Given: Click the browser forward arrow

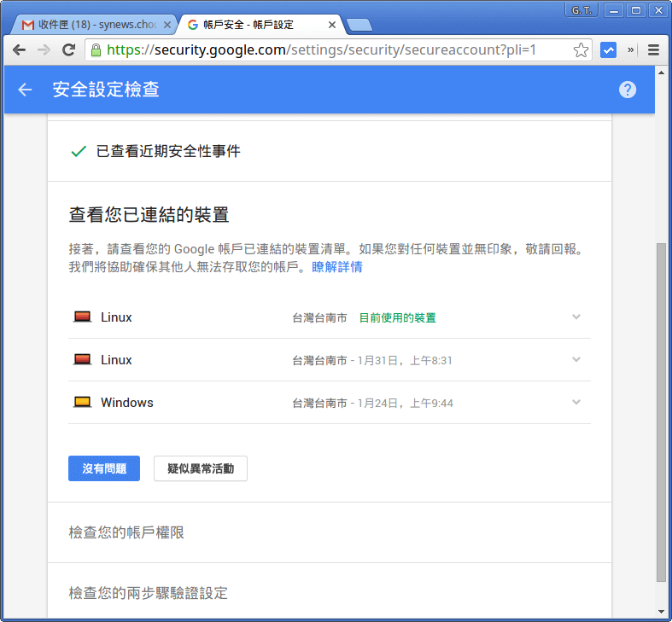Looking at the screenshot, I should point(44,50).
